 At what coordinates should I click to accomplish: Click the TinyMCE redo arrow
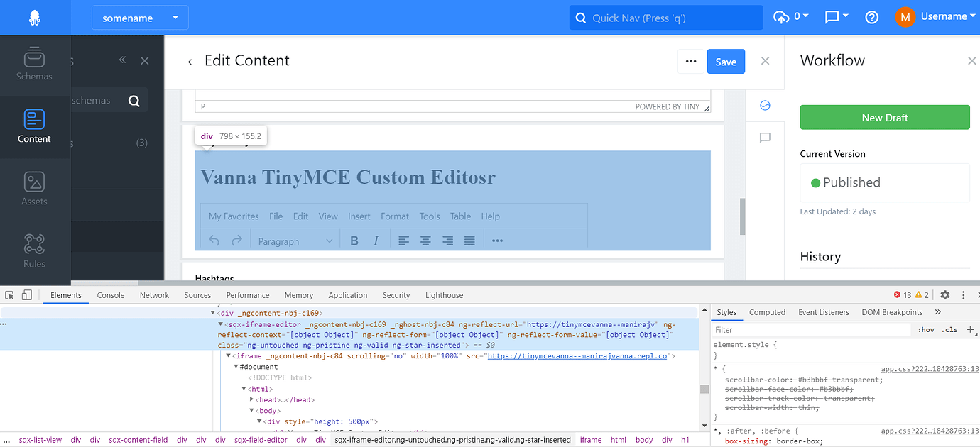(x=237, y=241)
